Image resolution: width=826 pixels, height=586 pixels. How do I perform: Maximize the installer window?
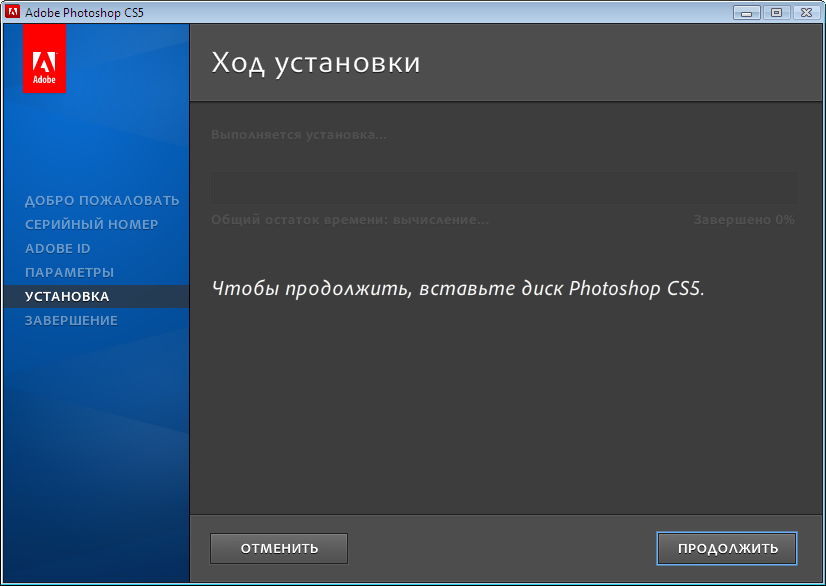click(776, 13)
